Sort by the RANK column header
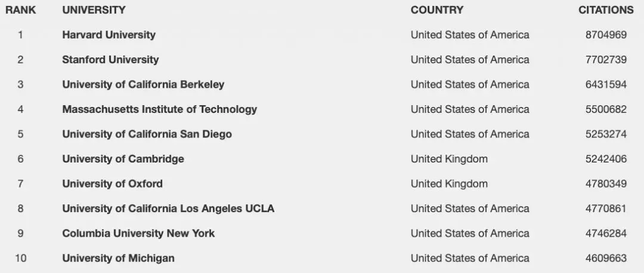Viewport: 644px width, 273px height. (21, 10)
